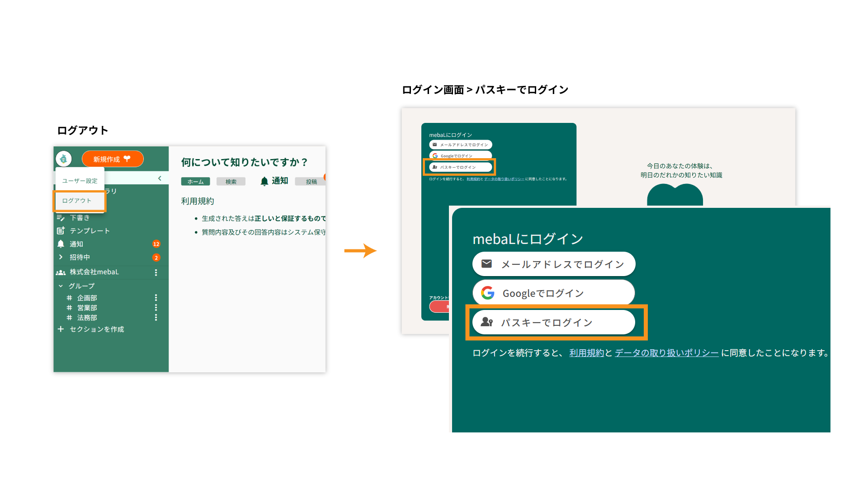Select ユーザー設定 from user menu
868x488 pixels.
click(x=80, y=181)
